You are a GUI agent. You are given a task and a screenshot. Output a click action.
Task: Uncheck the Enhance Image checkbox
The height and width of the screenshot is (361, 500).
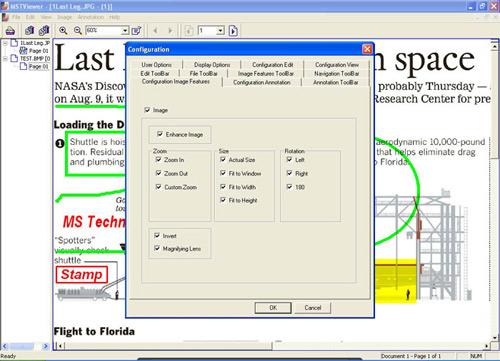point(160,134)
